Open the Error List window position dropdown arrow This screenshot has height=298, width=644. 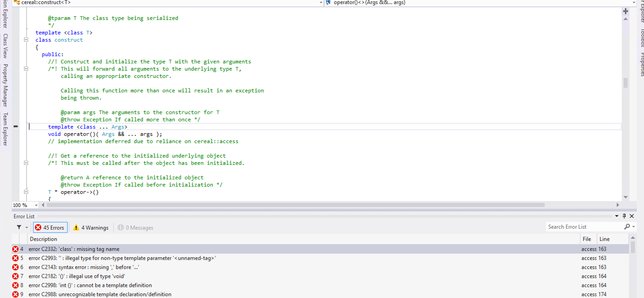point(617,216)
